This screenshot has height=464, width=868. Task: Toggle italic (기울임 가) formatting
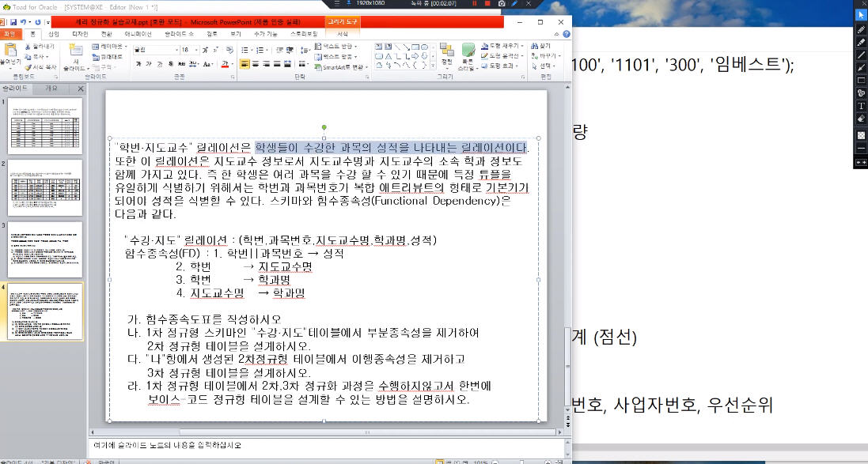click(150, 64)
